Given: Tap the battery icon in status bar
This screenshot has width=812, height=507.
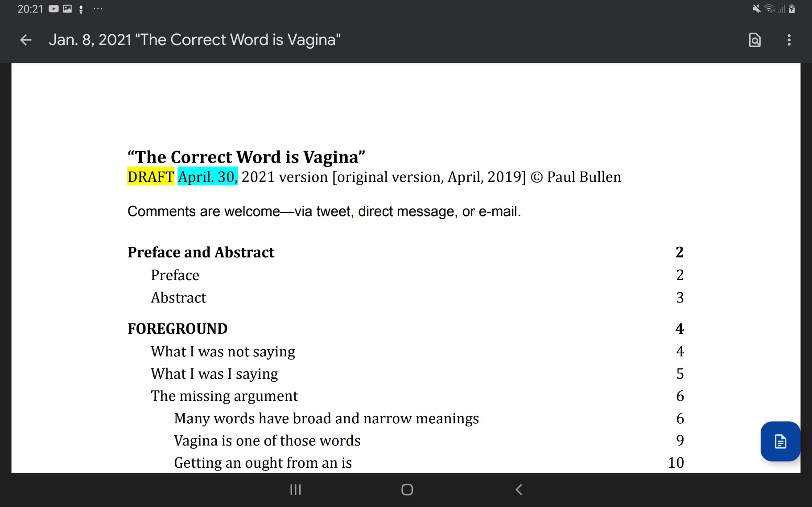Looking at the screenshot, I should tap(791, 9).
